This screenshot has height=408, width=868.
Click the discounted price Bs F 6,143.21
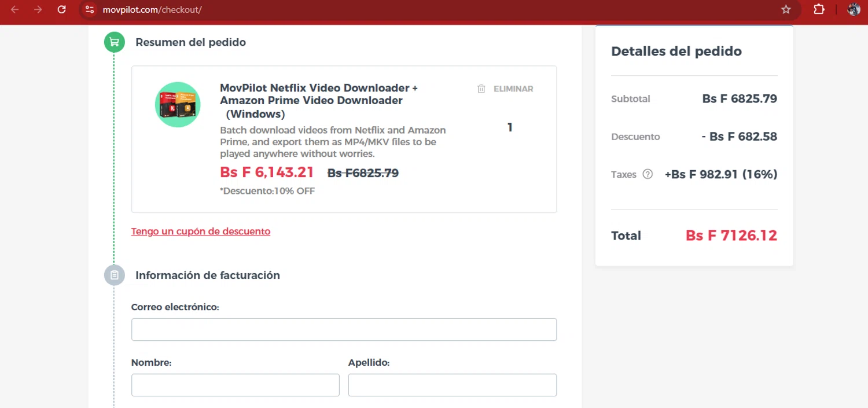(267, 172)
